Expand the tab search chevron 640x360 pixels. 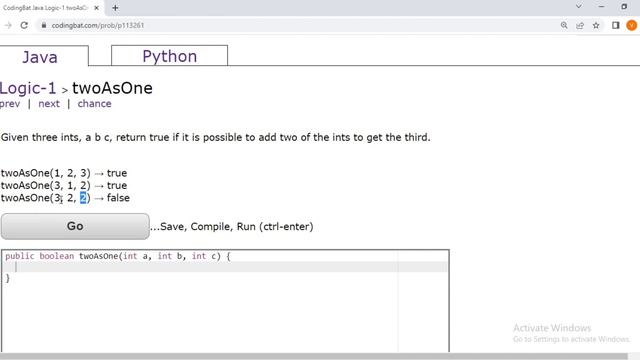point(579,7)
